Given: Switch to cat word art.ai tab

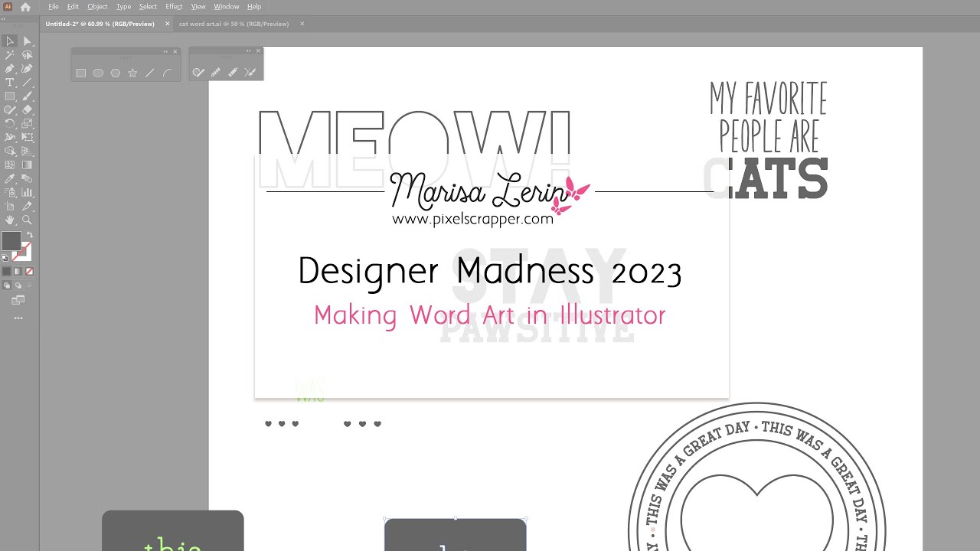Looking at the screenshot, I should point(234,24).
